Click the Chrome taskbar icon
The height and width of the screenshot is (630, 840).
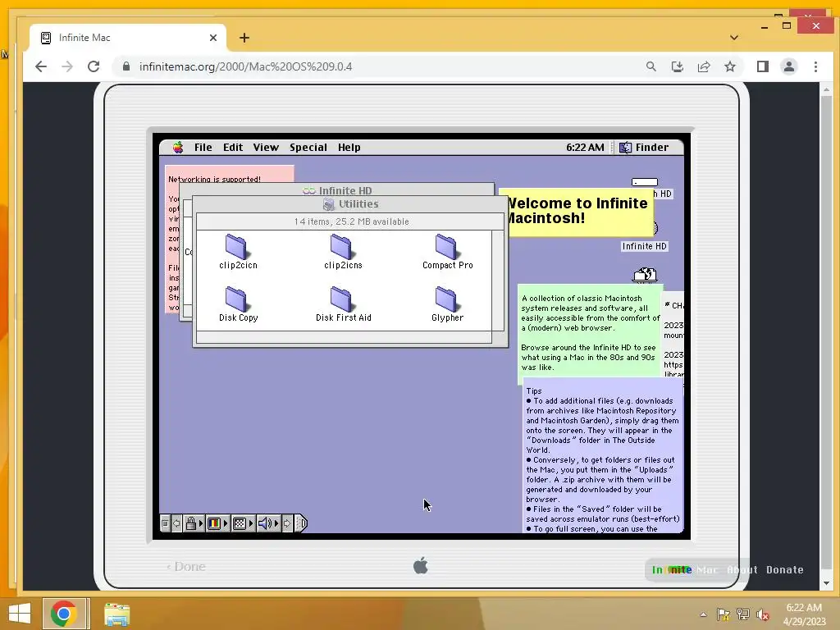pos(64,614)
